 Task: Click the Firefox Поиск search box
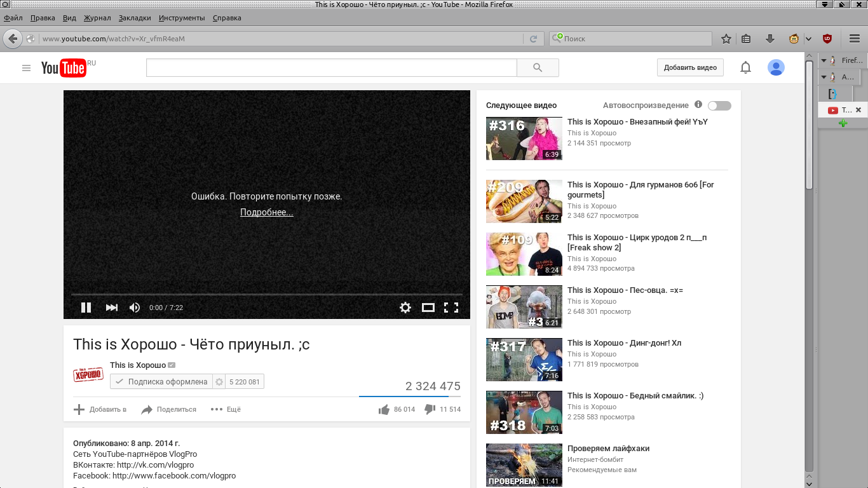coord(630,39)
